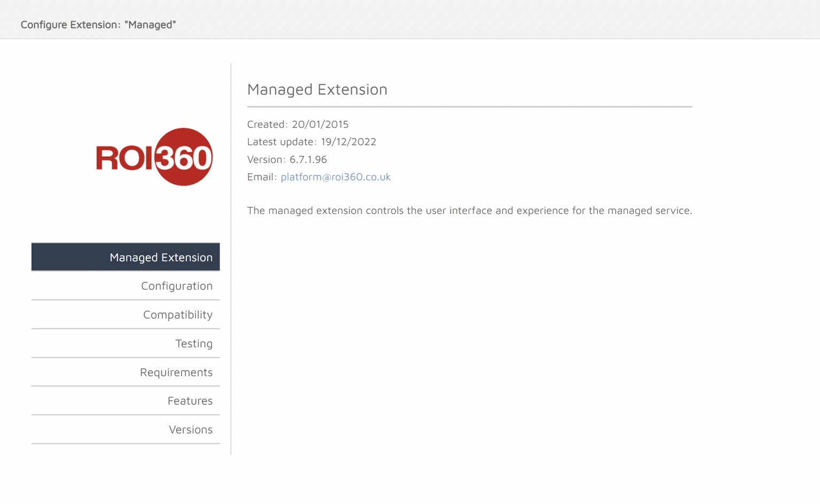Click the version number 6.7.1.96
Viewport: 820px width, 504px height.
(308, 159)
